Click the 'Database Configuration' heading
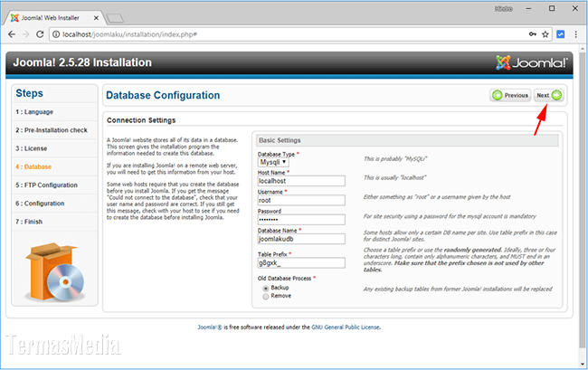 coord(163,95)
